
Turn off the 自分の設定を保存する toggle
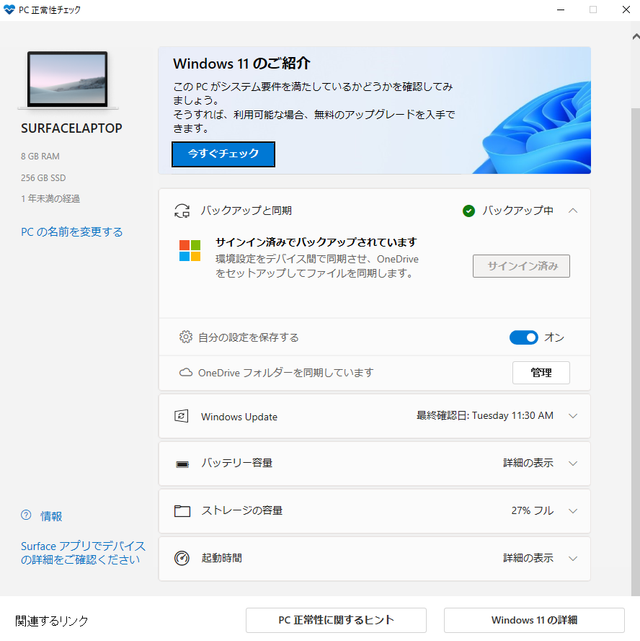coord(524,337)
